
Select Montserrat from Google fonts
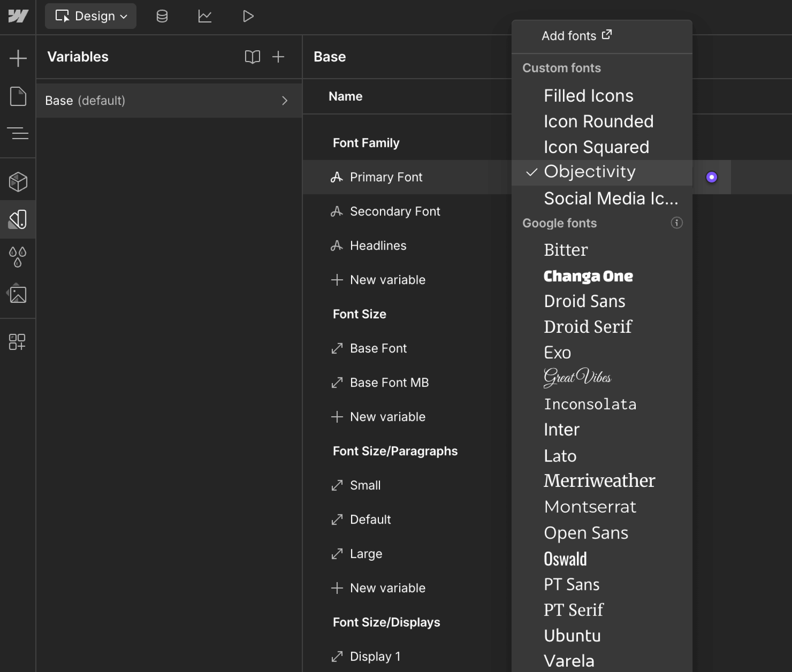pyautogui.click(x=590, y=506)
